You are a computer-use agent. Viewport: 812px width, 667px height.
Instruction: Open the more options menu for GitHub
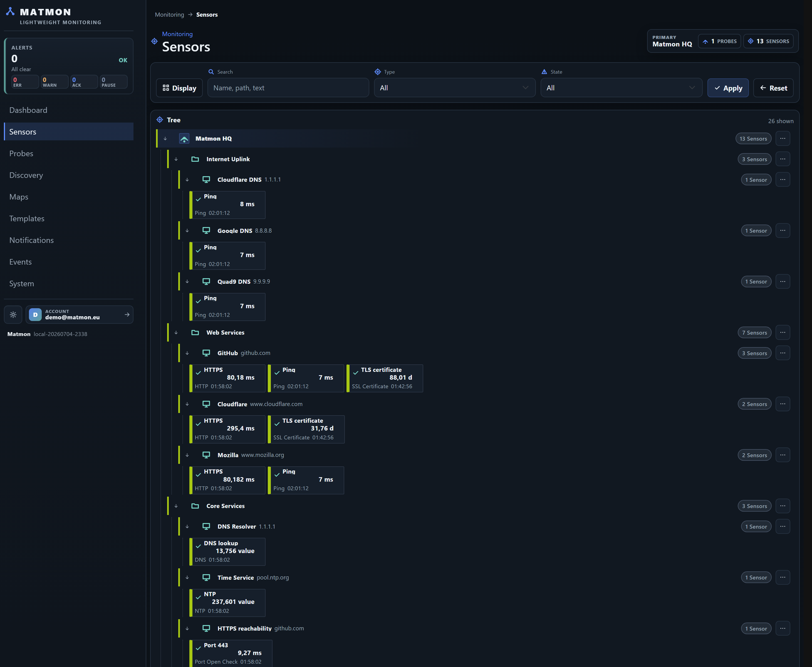click(783, 353)
